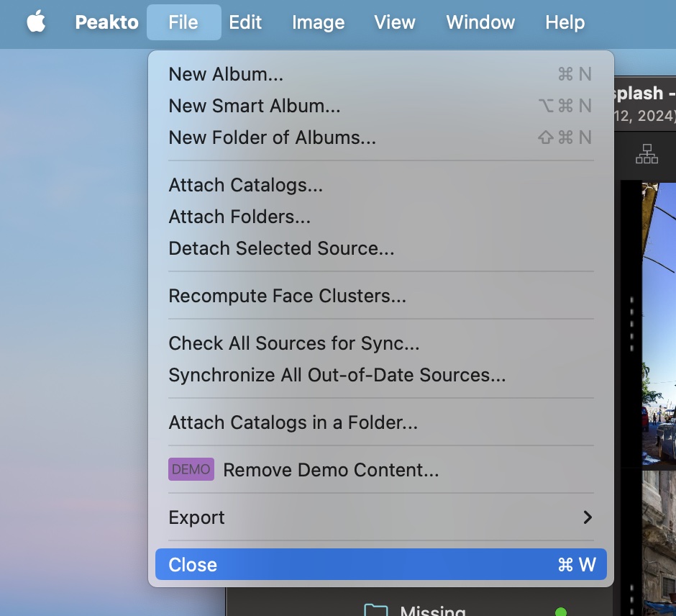
Task: Select Attach Catalogs... menu entry
Action: (381, 185)
